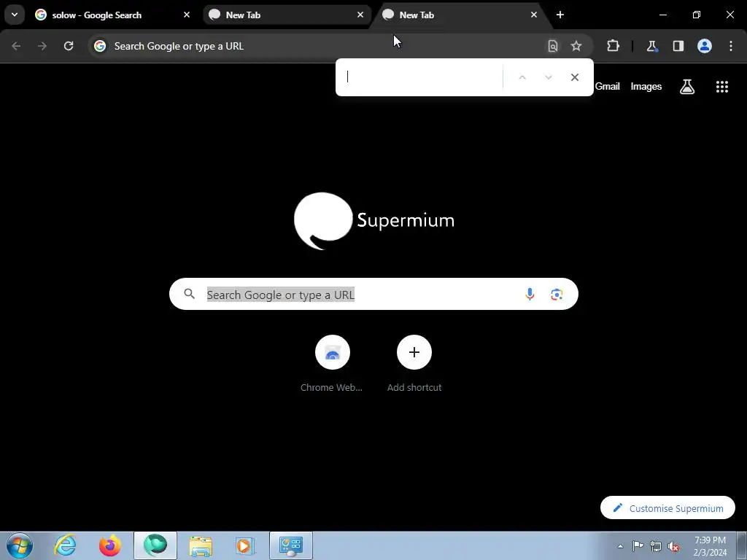Switch to the middle New Tab
The image size is (747, 560).
286,15
